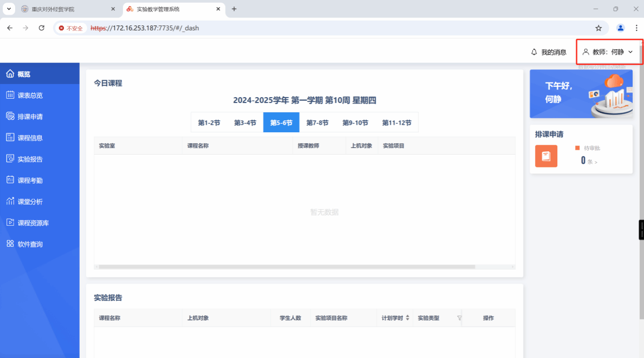Open 课堂分析 chart icon in sidebar
This screenshot has width=644, height=358.
click(x=10, y=201)
